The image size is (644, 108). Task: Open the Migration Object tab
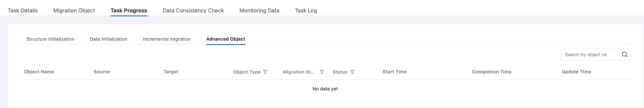(x=74, y=10)
